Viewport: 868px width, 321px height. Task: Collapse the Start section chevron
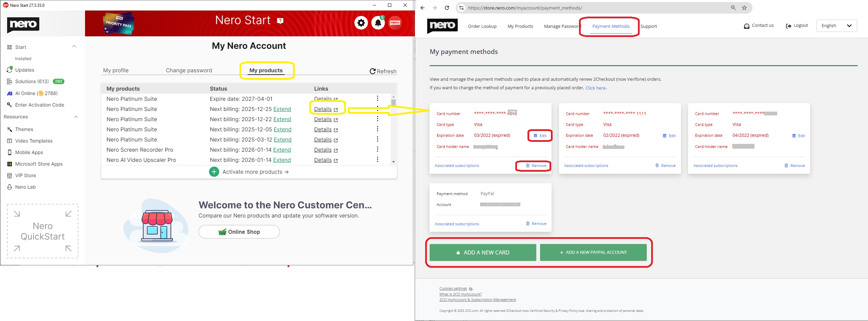coord(75,46)
